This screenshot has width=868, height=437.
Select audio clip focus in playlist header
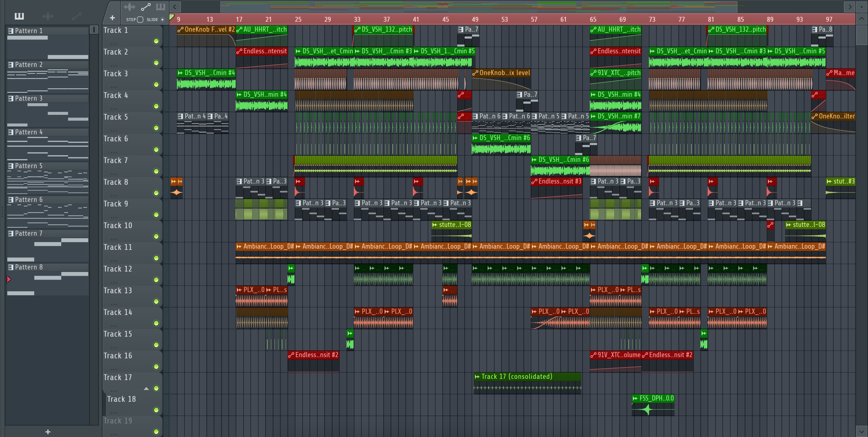point(129,7)
